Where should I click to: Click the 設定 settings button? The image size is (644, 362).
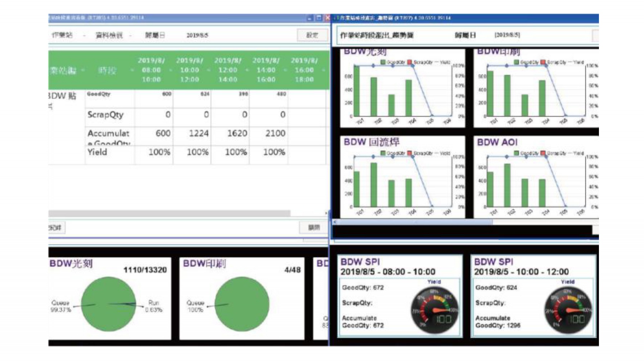pos(312,35)
